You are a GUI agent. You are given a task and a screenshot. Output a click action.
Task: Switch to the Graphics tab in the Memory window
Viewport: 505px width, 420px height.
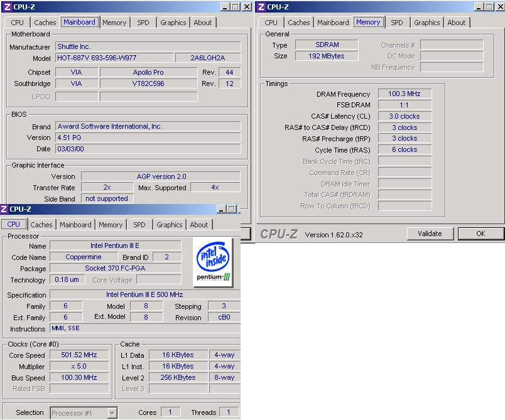(x=426, y=23)
